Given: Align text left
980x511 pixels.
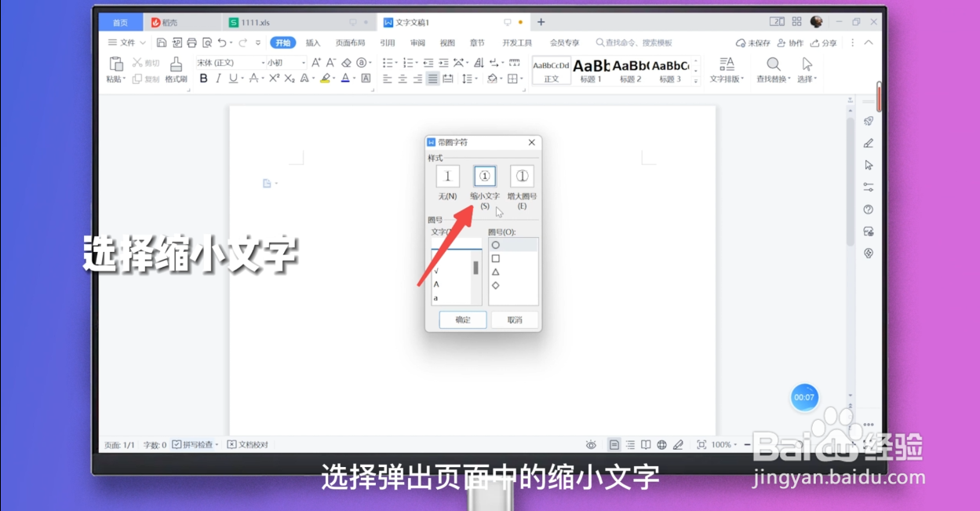Looking at the screenshot, I should coord(387,78).
